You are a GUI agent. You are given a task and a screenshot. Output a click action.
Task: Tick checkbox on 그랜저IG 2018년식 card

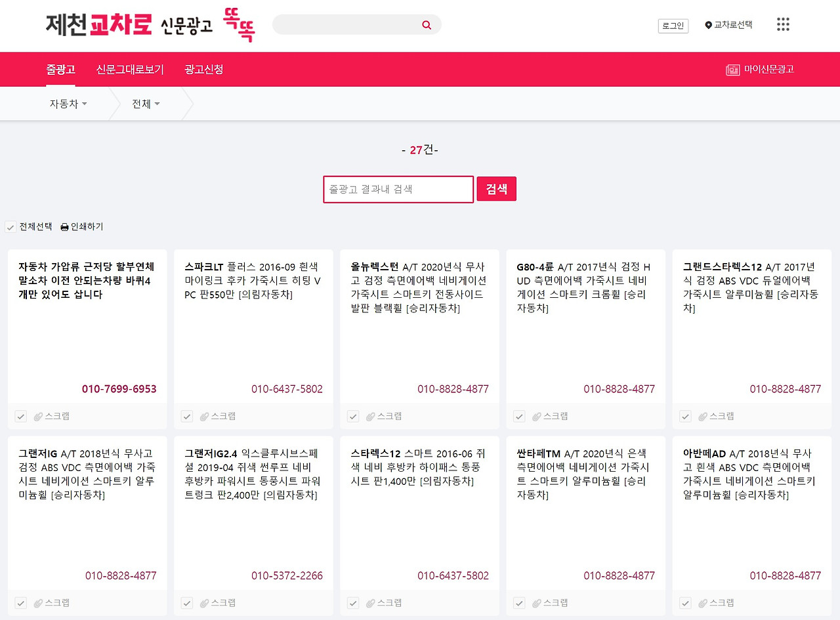pos(21,603)
